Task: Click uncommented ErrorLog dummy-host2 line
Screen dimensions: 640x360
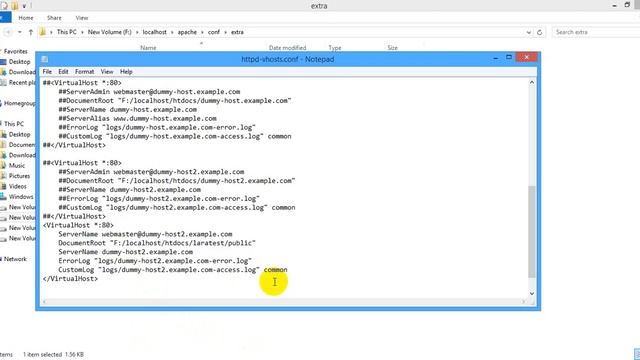Action: click(x=155, y=261)
